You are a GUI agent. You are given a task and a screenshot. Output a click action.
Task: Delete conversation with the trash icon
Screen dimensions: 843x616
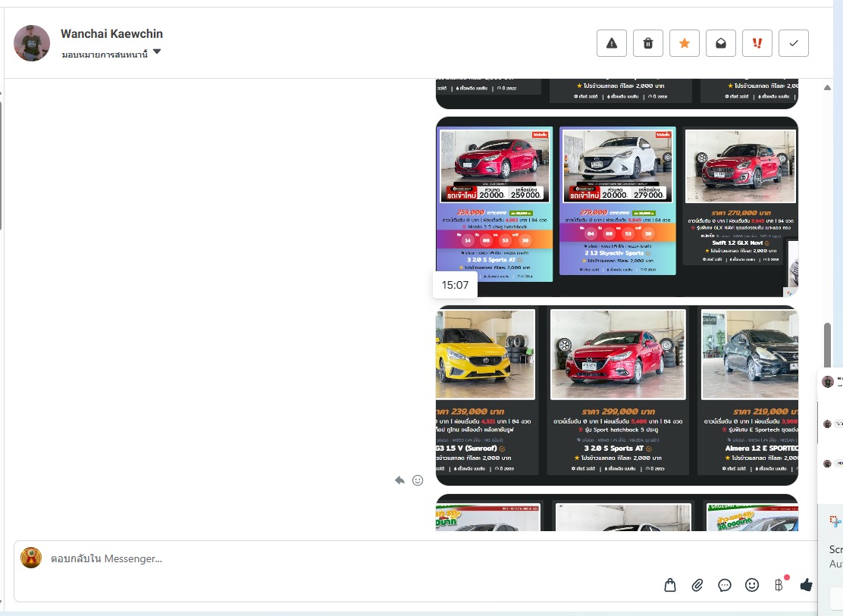[x=648, y=43]
